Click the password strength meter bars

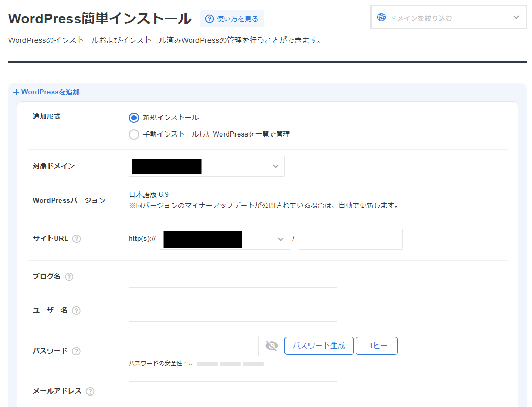pyautogui.click(x=230, y=363)
